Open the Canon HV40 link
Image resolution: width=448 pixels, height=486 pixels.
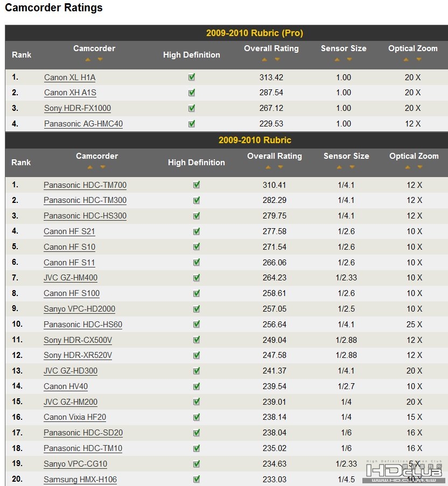tap(66, 386)
